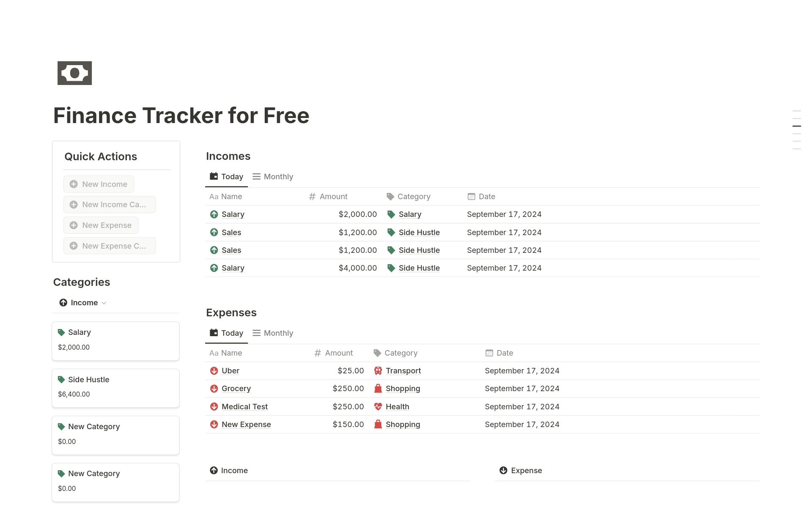Open the Medical Test expense entry

[244, 406]
